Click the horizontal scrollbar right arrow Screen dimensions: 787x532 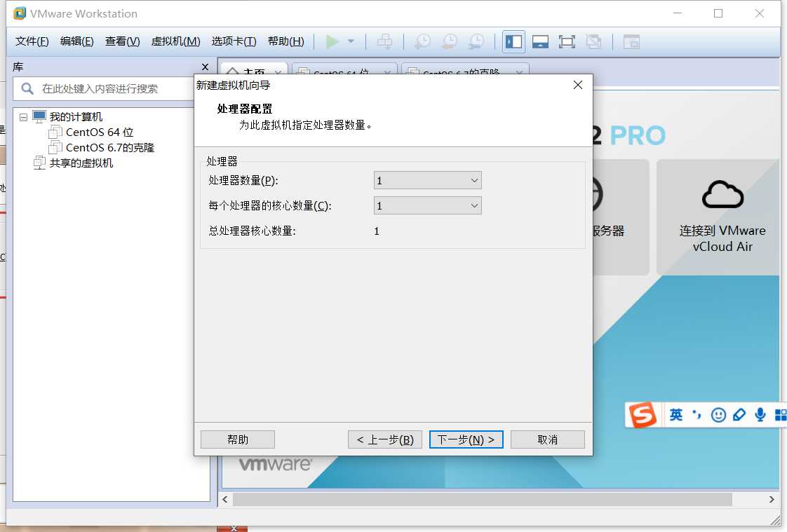[772, 500]
